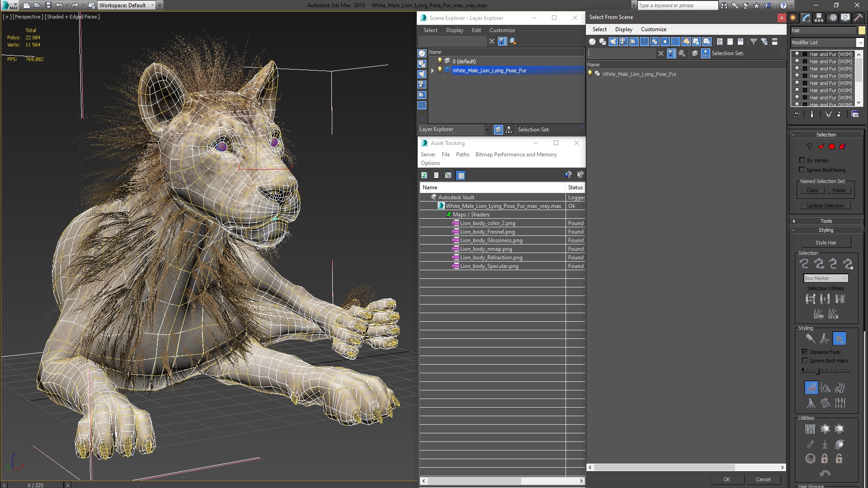This screenshot has height=488, width=868.
Task: Enable Ignore Back Hairs checkbox
Action: pos(805,361)
